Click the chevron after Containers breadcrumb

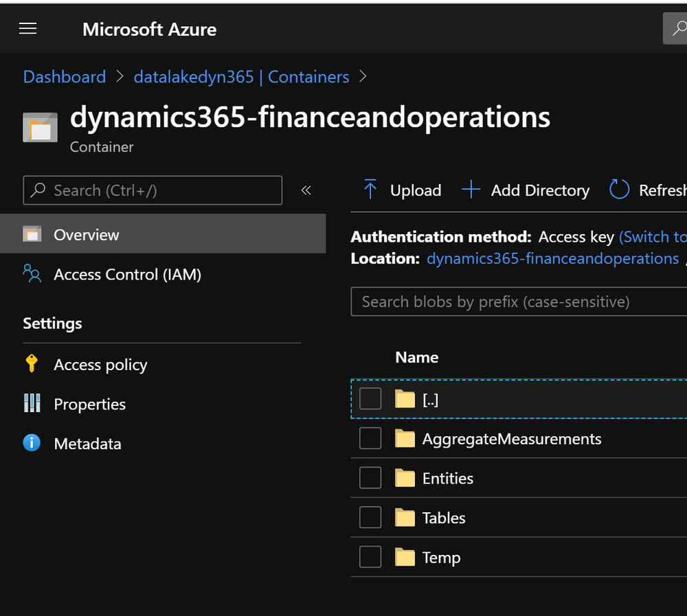362,77
